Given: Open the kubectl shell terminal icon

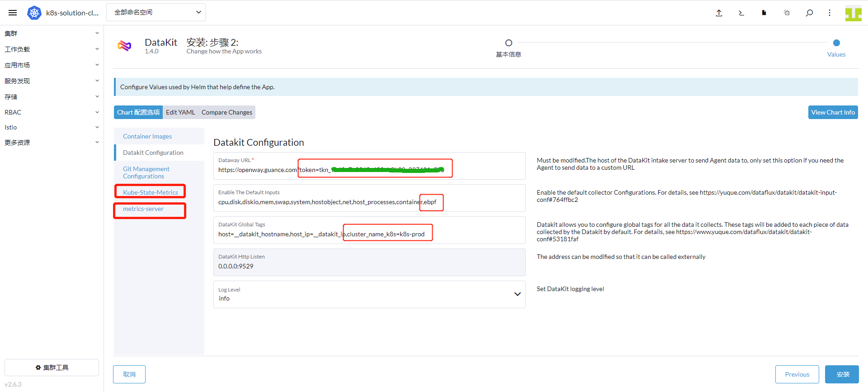Looking at the screenshot, I should 741,13.
